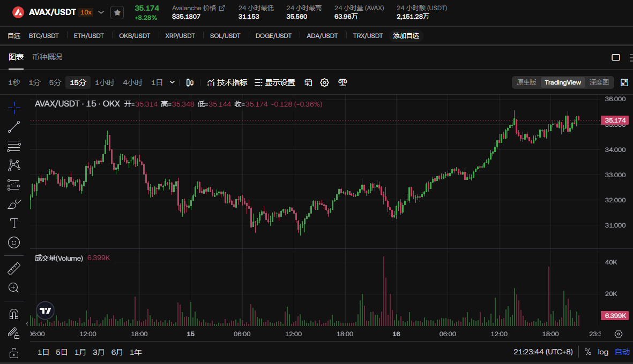Expand chart to fullscreen view
The width and height of the screenshot is (633, 364).
[624, 82]
